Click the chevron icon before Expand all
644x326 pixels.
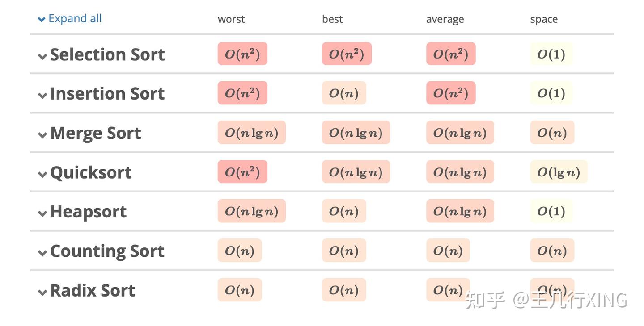[x=41, y=19]
